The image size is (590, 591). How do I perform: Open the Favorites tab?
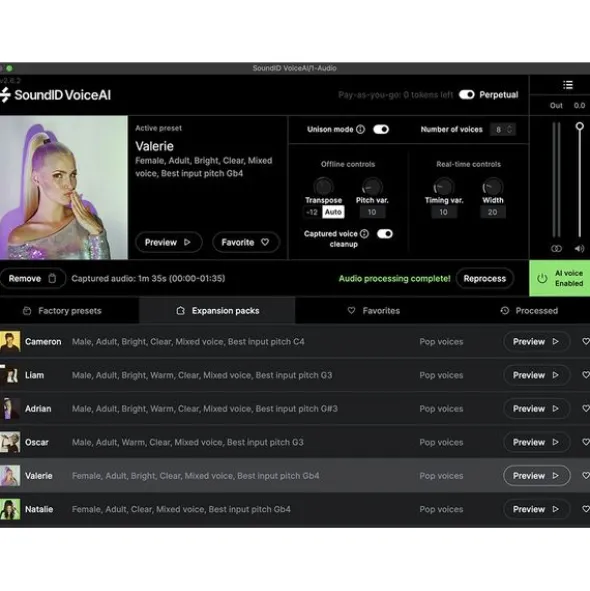pos(374,311)
